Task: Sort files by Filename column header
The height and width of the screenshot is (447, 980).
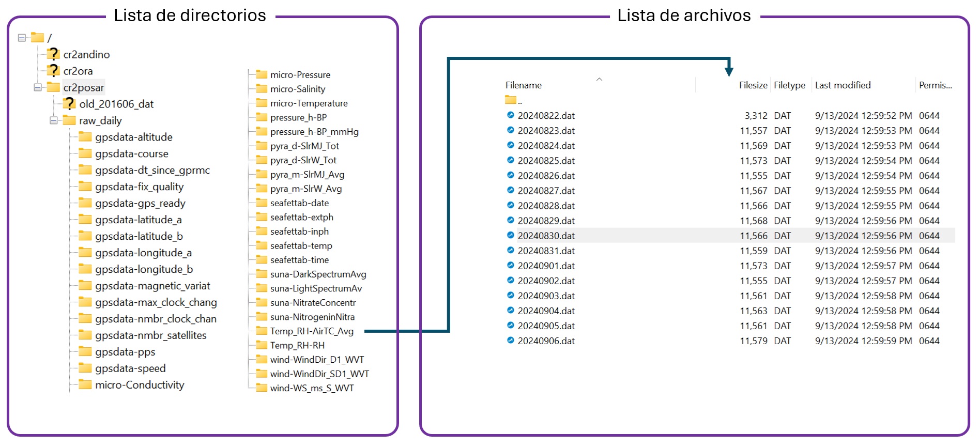Action: click(x=523, y=85)
